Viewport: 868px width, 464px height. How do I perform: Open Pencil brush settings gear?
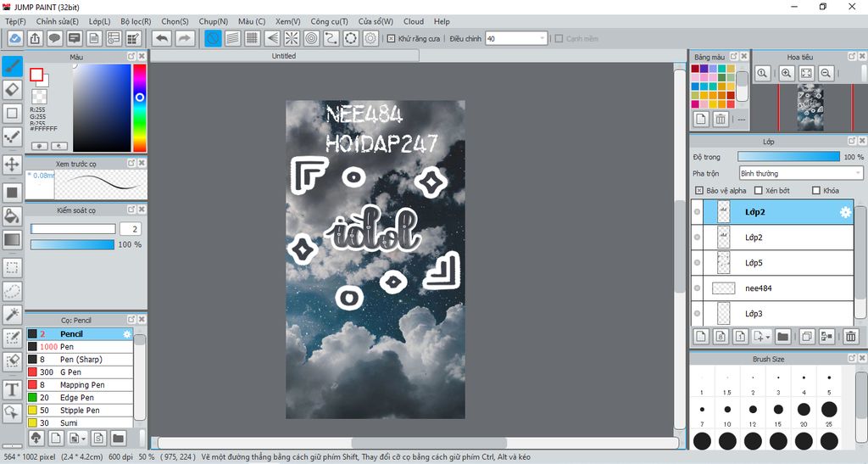coord(127,334)
